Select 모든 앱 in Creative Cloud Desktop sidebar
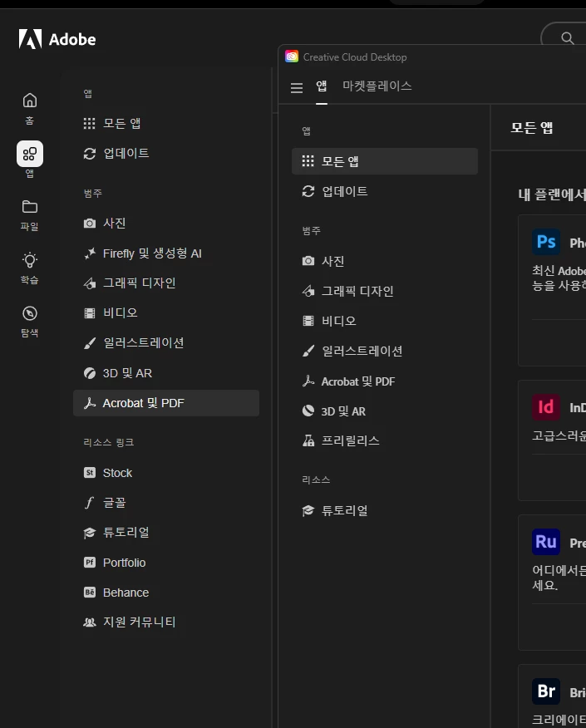Screen dimensions: 586x728 pos(385,161)
